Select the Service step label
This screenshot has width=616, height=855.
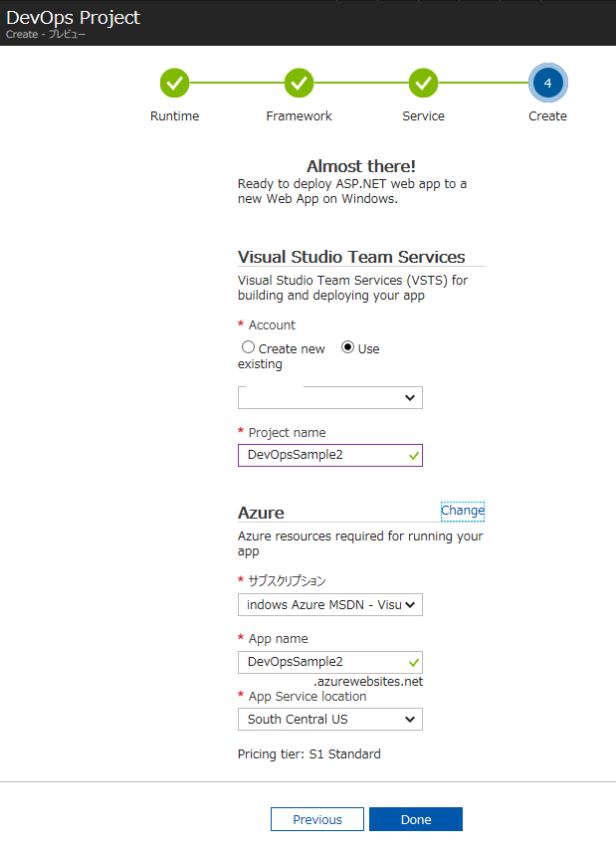coord(423,116)
